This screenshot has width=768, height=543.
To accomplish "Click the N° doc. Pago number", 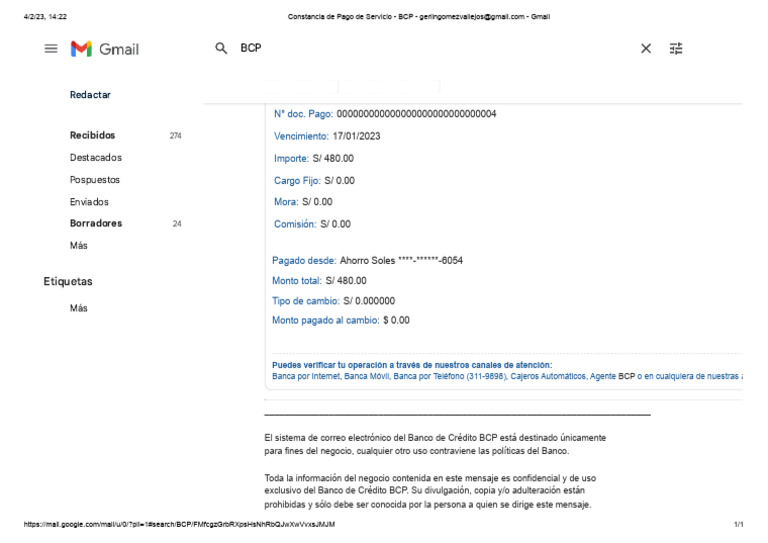I will click(416, 114).
